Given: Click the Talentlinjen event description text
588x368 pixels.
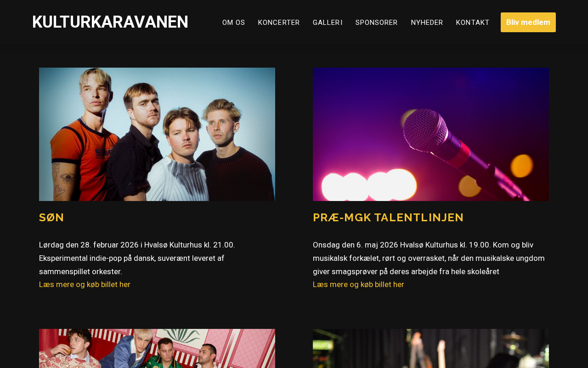Looking at the screenshot, I should (429, 258).
